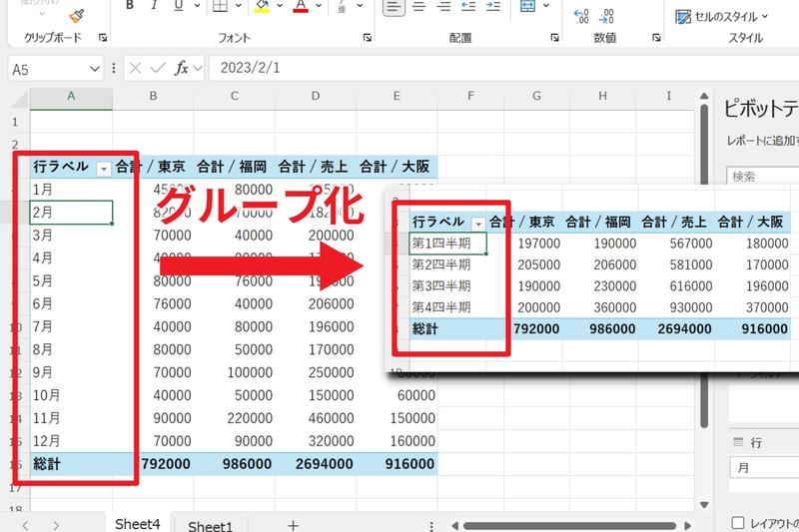Confirm the formula bar entry
Viewport: 799px width, 532px height.
point(158,68)
